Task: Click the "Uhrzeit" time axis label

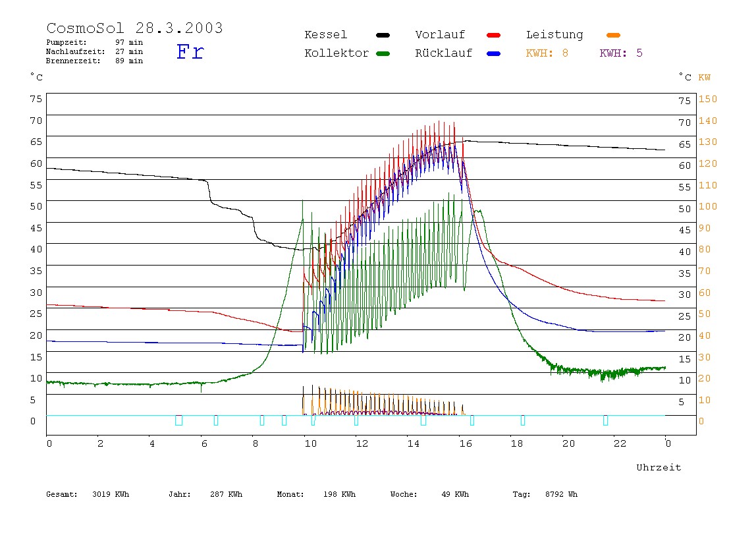Action: 659,467
